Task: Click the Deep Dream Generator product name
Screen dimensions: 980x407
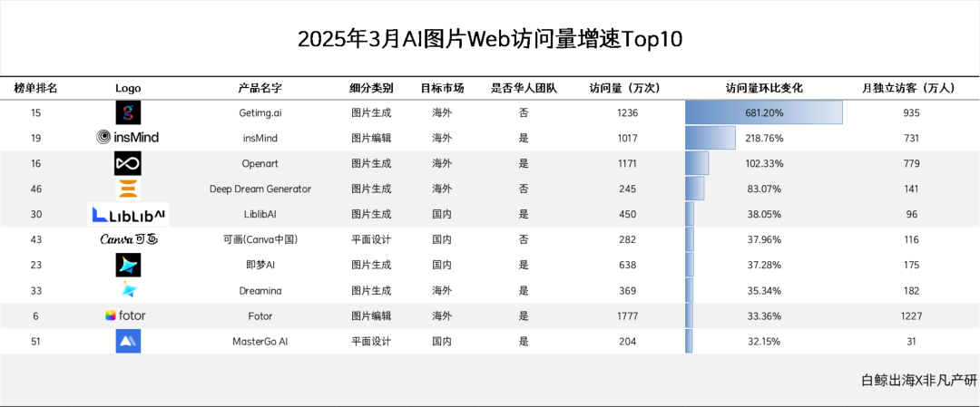Action: click(x=260, y=189)
